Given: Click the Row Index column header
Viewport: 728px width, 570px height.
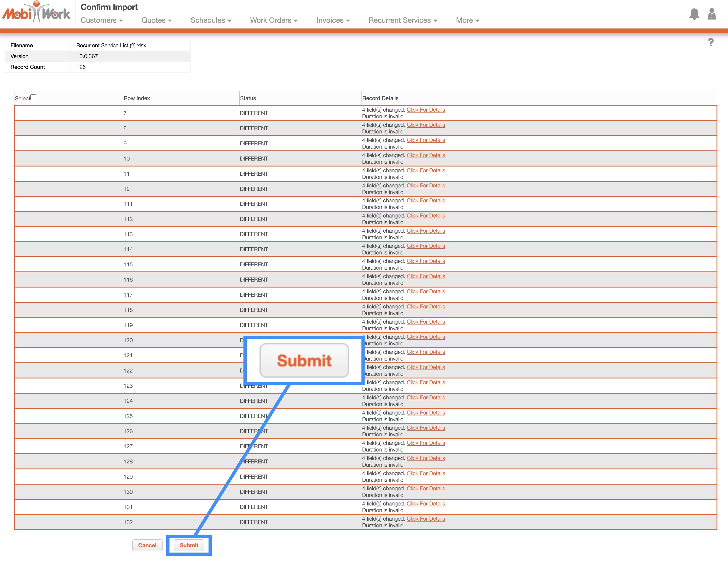Looking at the screenshot, I should [x=137, y=98].
